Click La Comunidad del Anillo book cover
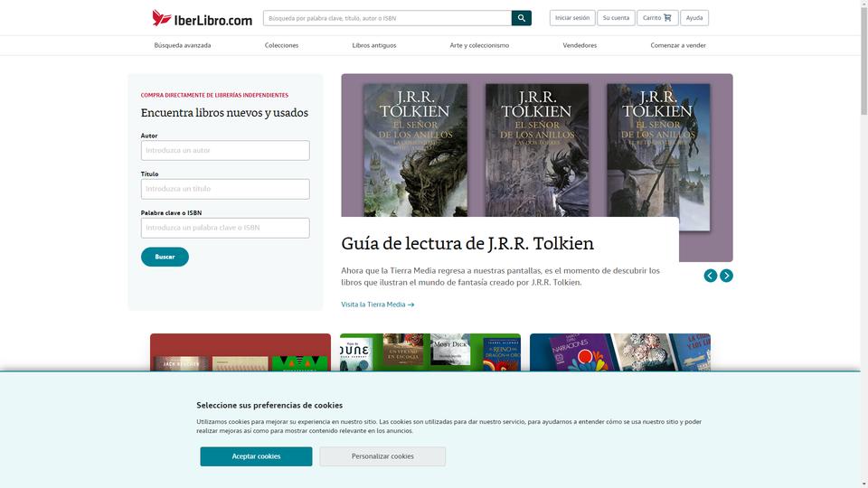The width and height of the screenshot is (868, 488). [415, 150]
